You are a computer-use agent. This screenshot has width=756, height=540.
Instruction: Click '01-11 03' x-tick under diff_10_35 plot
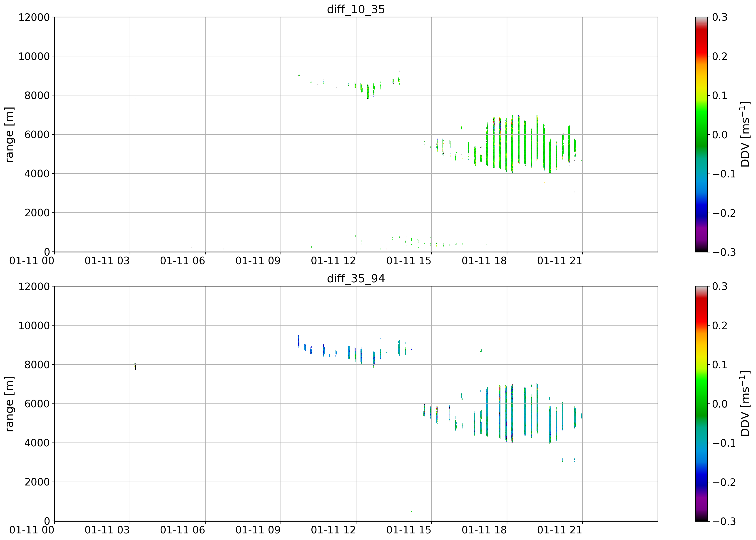(107, 261)
